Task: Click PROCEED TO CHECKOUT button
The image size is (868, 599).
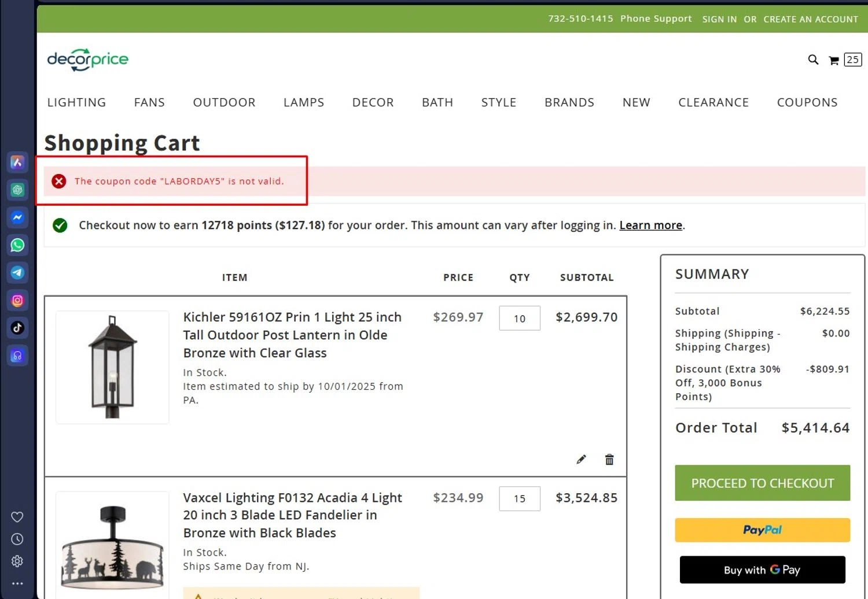Action: point(763,483)
